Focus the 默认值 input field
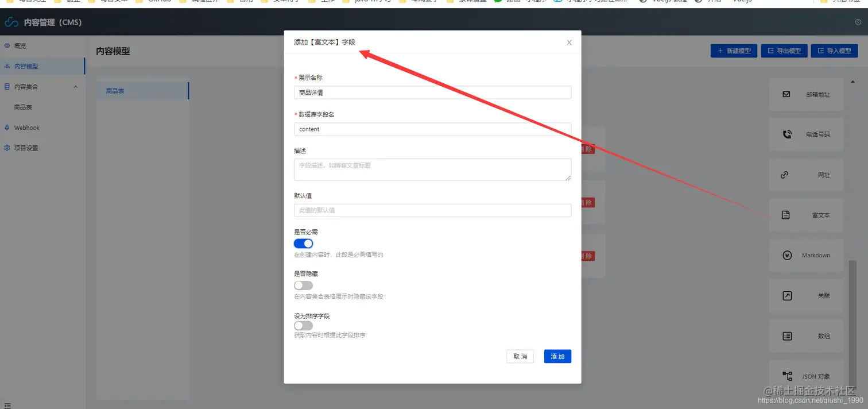Screen dimensions: 868x409 tap(432, 210)
